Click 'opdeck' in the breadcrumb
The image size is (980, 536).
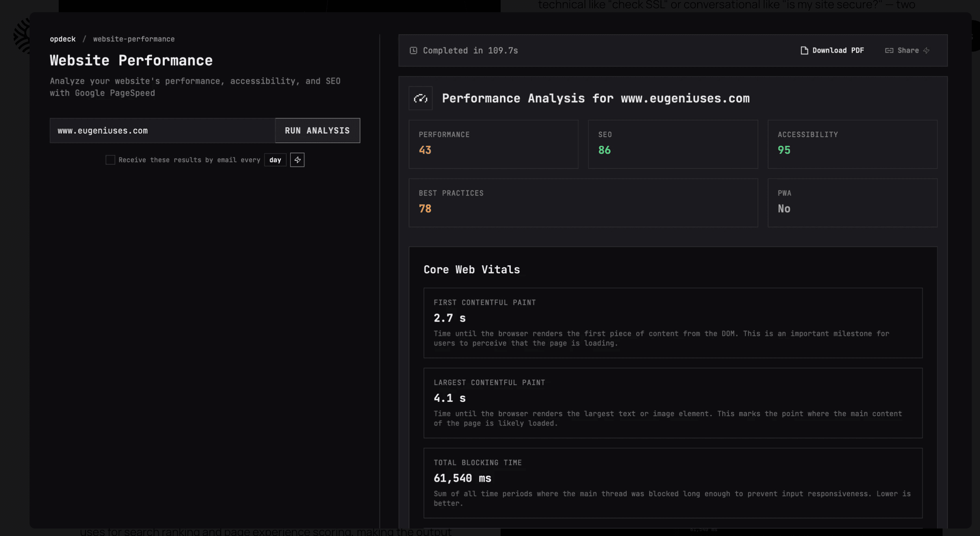[x=63, y=39]
